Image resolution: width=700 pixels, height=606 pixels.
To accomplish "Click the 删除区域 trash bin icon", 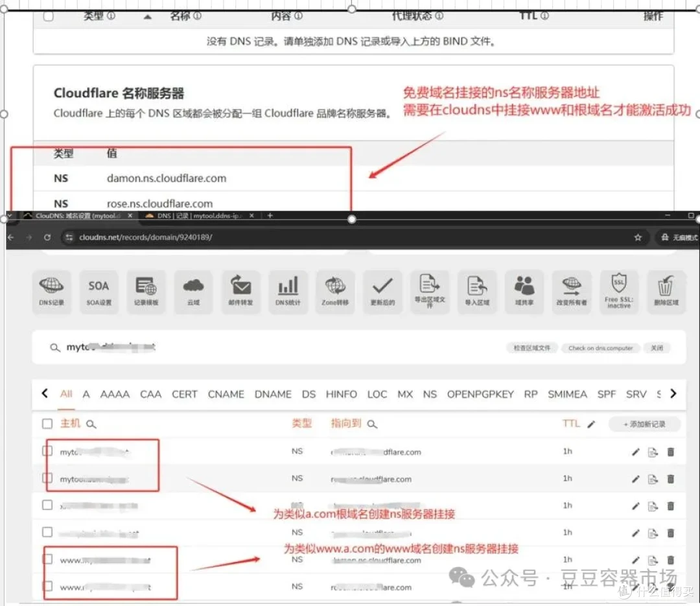I will [x=666, y=292].
